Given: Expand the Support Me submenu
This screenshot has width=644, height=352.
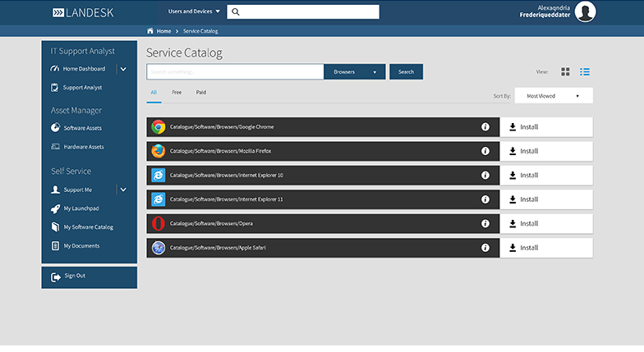Looking at the screenshot, I should pos(123,190).
